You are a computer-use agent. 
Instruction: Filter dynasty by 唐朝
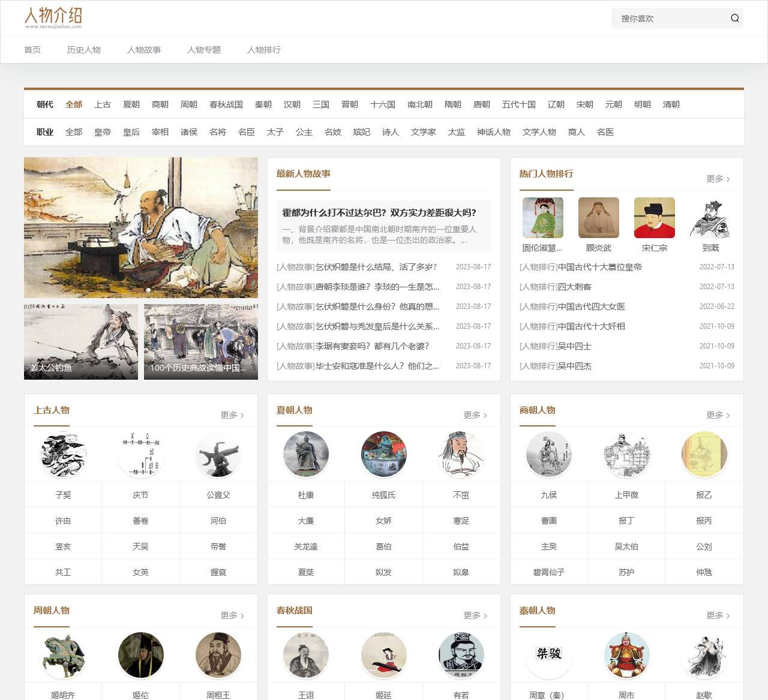[x=482, y=104]
